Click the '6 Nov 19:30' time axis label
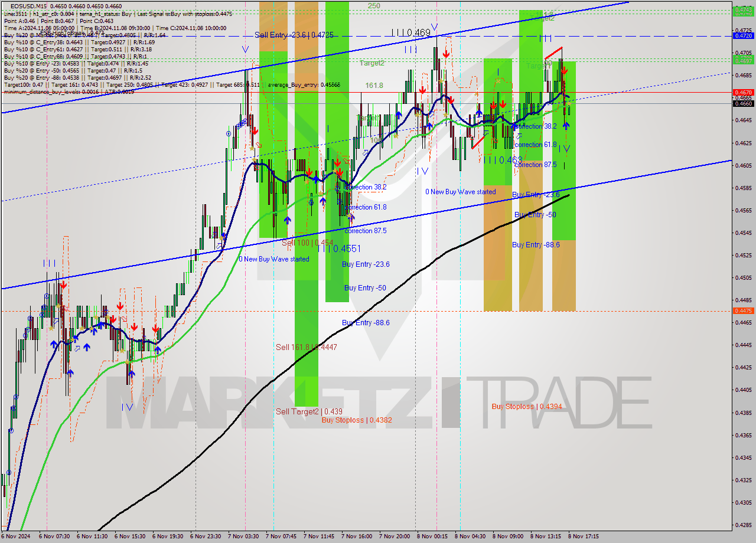Viewport: 756px width, 543px height. coord(168,537)
